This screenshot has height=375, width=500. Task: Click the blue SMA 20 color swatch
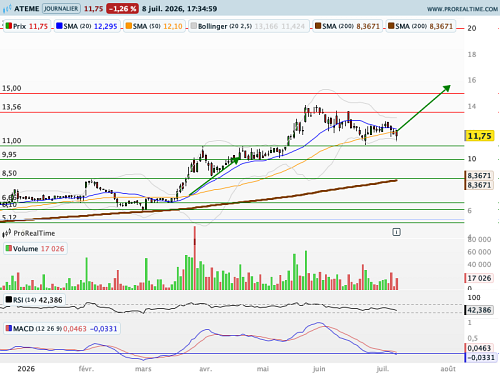pyautogui.click(x=59, y=26)
